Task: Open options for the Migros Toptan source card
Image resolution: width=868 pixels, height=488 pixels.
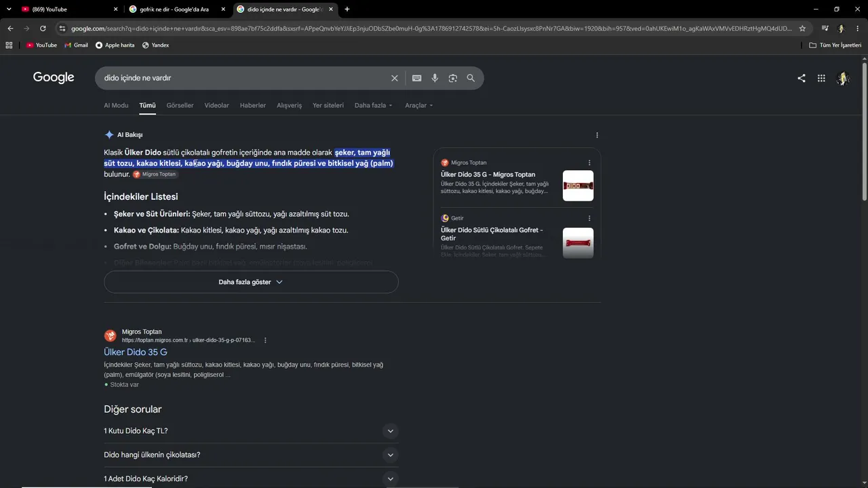Action: tap(589, 163)
